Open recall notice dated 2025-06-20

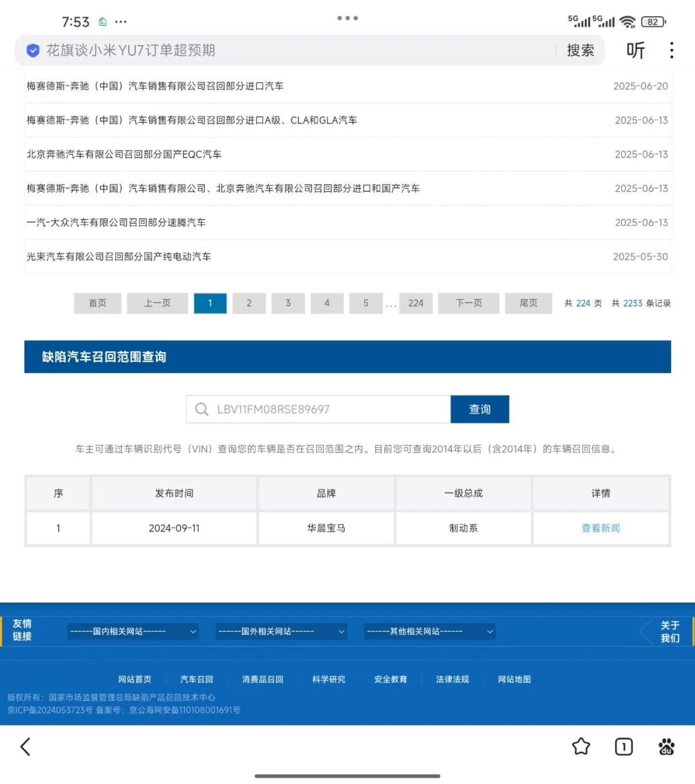pos(347,86)
